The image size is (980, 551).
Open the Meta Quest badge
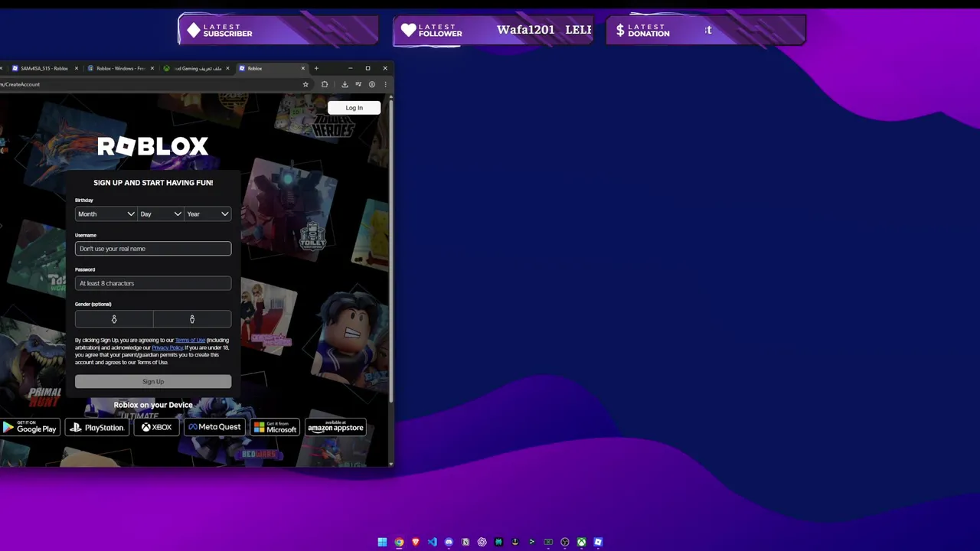pyautogui.click(x=214, y=428)
